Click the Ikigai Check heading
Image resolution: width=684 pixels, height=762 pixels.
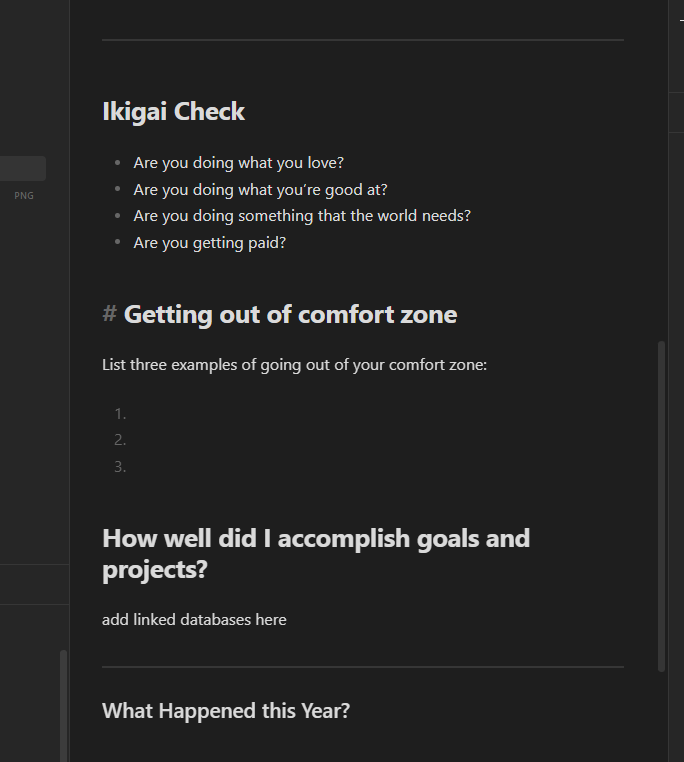click(174, 112)
